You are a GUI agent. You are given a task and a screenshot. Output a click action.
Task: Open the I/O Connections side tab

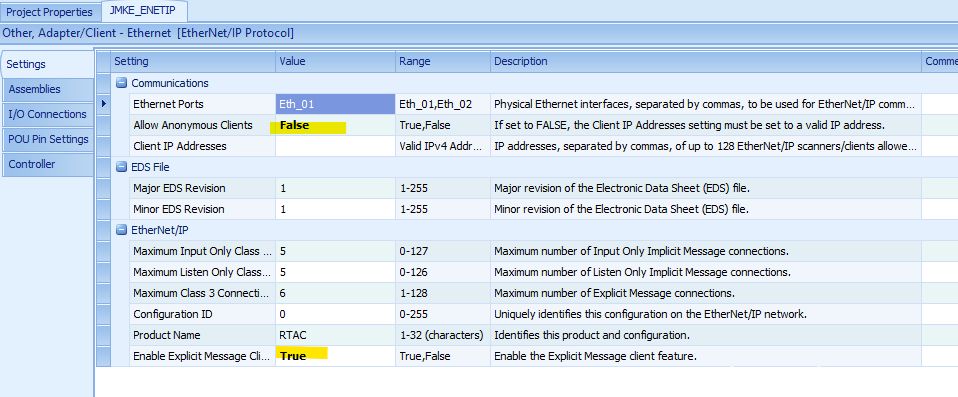point(47,114)
